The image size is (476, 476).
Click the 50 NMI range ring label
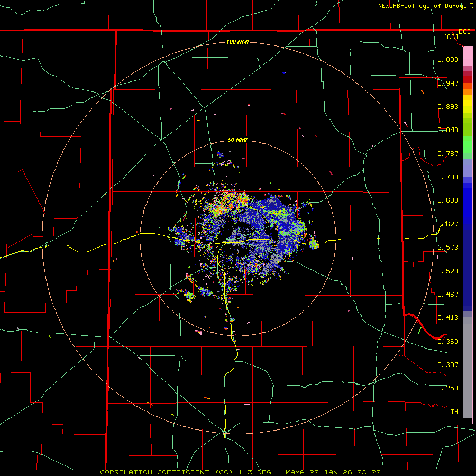tap(237, 140)
